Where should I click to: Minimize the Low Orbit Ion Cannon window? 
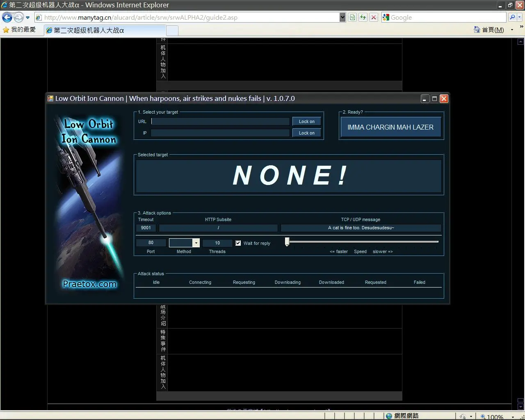click(425, 98)
